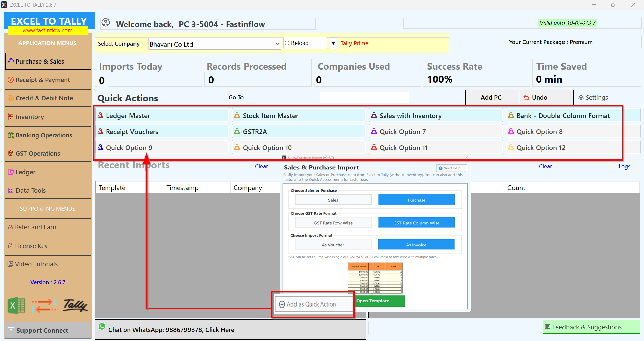The image size is (644, 341).
Task: Click the rocket icon beside Ledger Master
Action: tap(100, 115)
